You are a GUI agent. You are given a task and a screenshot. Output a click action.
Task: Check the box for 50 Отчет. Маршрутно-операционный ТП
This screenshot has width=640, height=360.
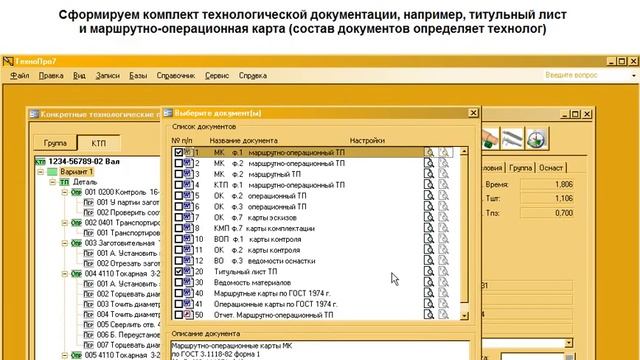coord(178,315)
